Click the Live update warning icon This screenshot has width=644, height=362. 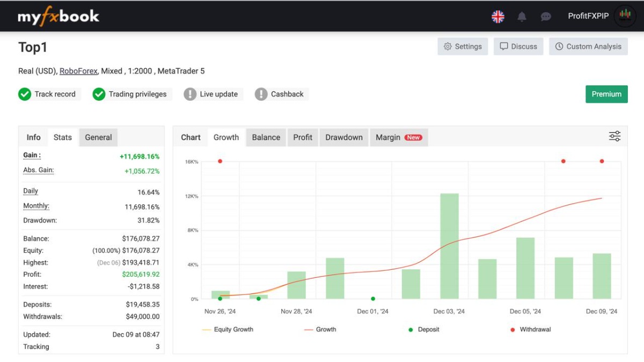click(190, 94)
